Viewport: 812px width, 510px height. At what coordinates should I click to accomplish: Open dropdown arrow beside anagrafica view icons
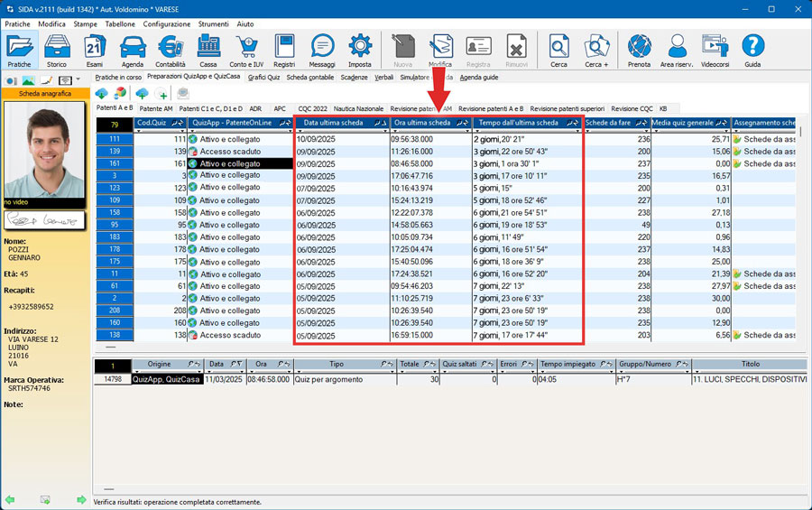[x=78, y=80]
